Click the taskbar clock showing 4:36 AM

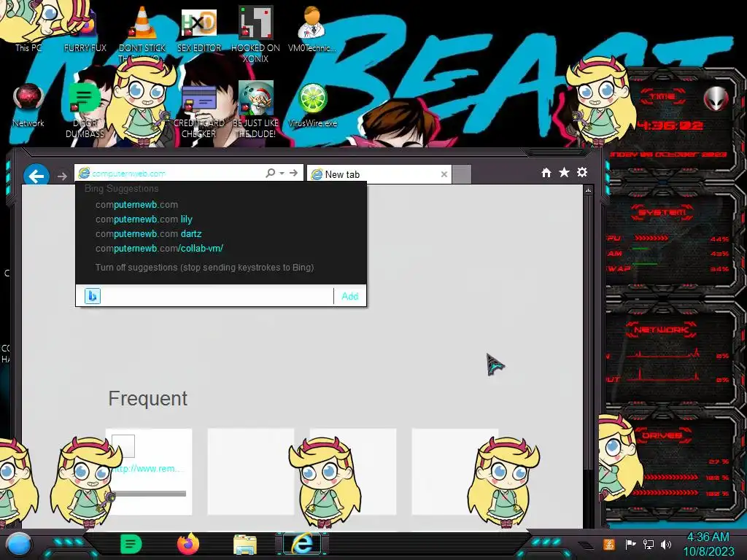[x=708, y=544]
